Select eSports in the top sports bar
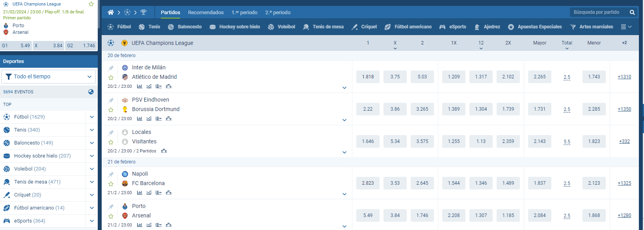Screen dimensions: 644x230 pyautogui.click(x=453, y=27)
